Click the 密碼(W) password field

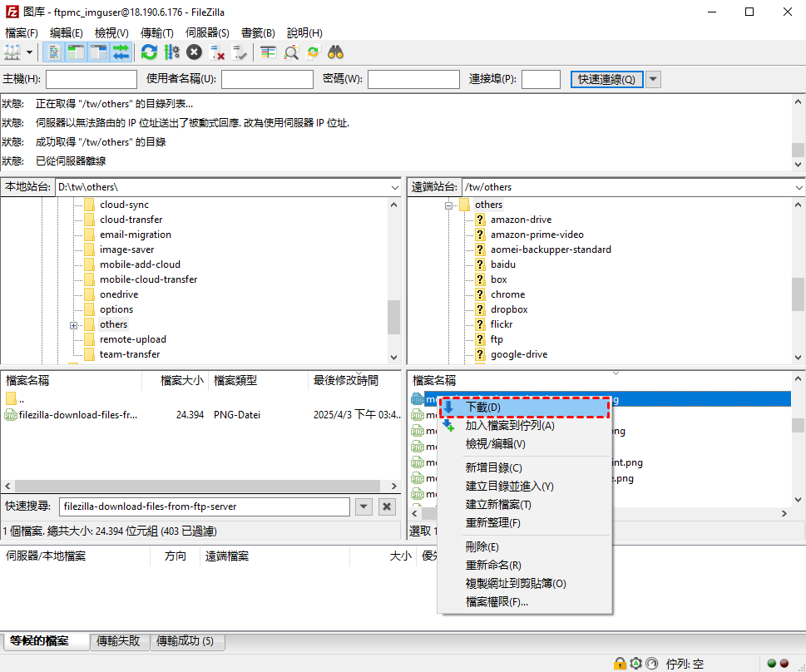tap(413, 79)
